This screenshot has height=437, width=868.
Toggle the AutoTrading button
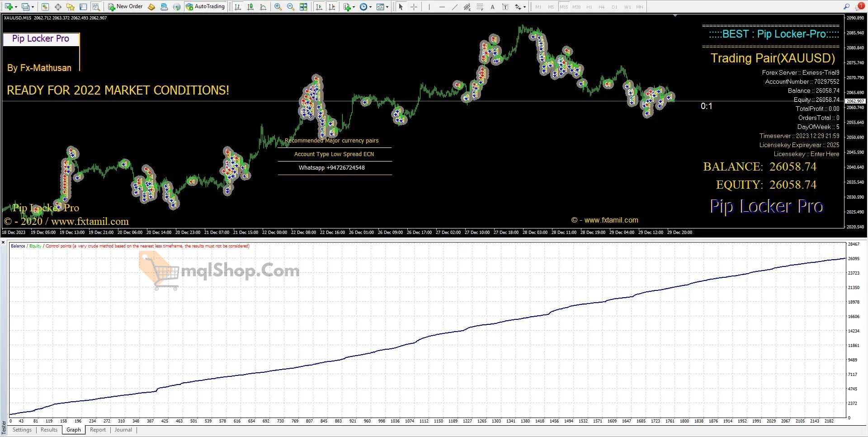205,6
